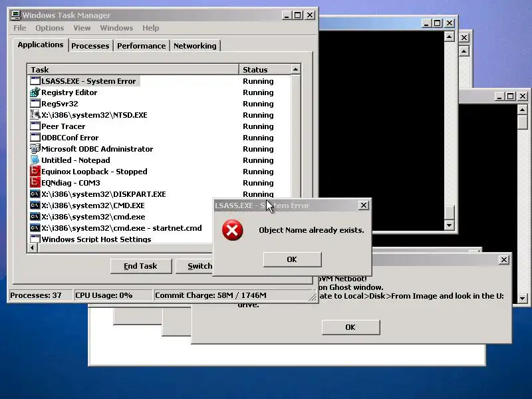Open the File menu

click(x=20, y=28)
